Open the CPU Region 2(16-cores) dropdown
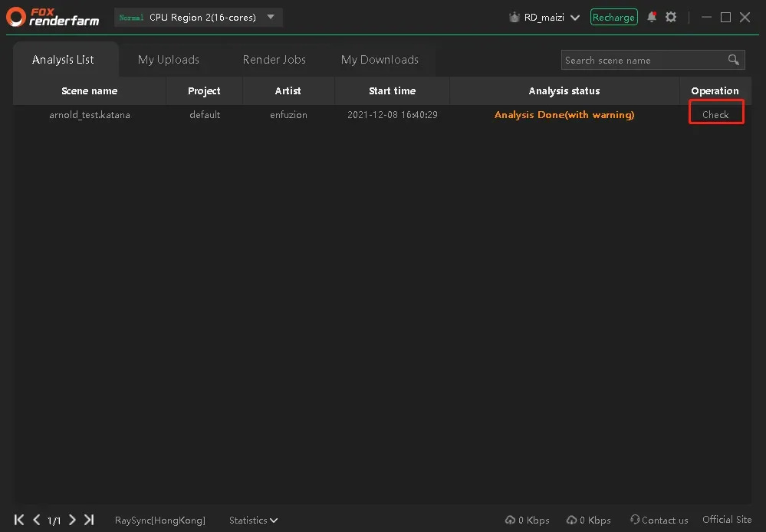This screenshot has height=532, width=766. click(x=199, y=17)
